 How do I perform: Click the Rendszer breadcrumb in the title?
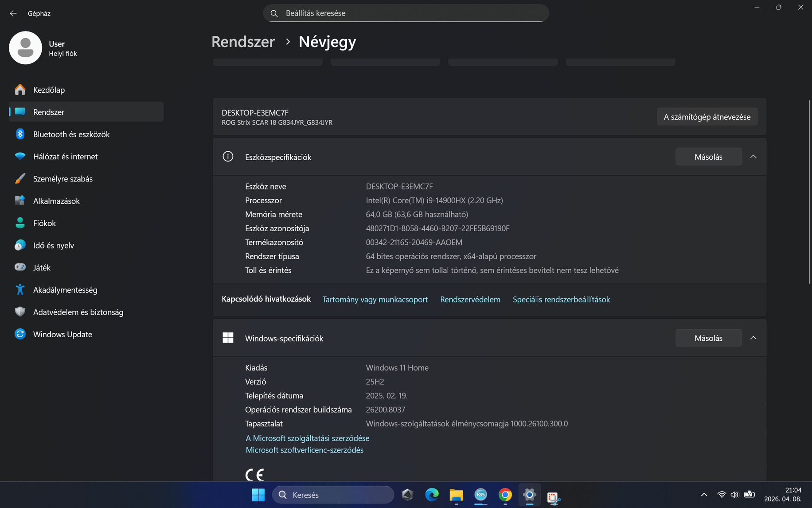coord(243,42)
